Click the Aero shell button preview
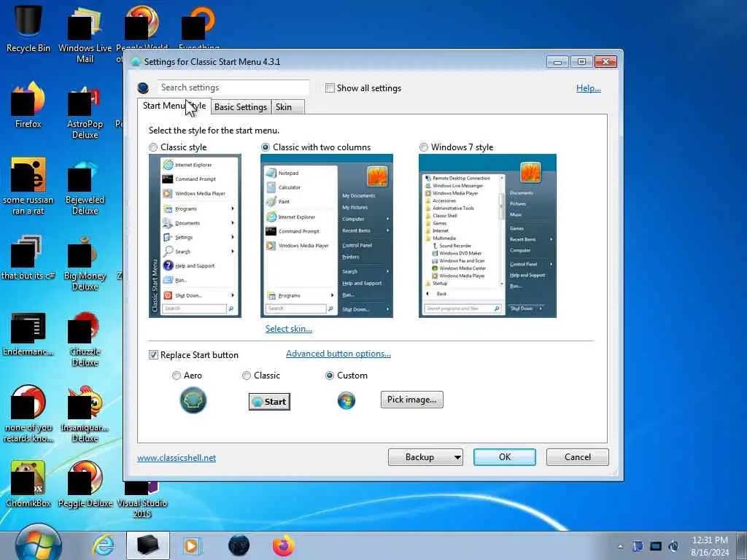This screenshot has width=747, height=560. (x=193, y=400)
